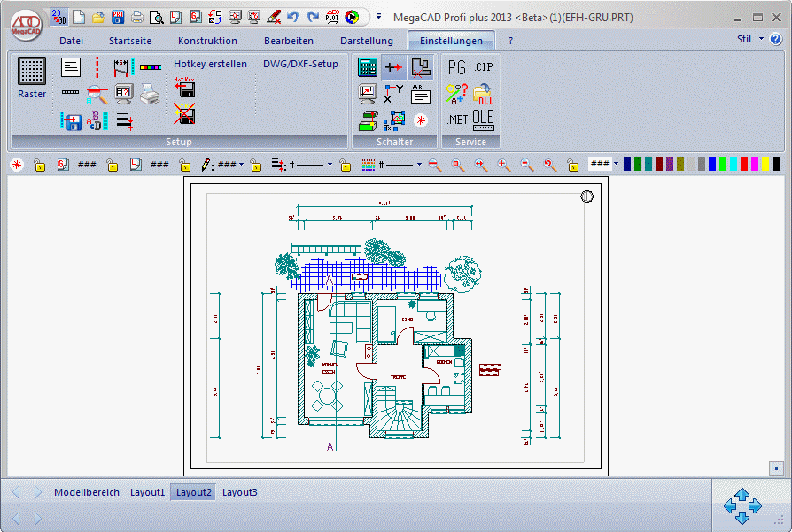Open the Stil dropdown

(750, 39)
